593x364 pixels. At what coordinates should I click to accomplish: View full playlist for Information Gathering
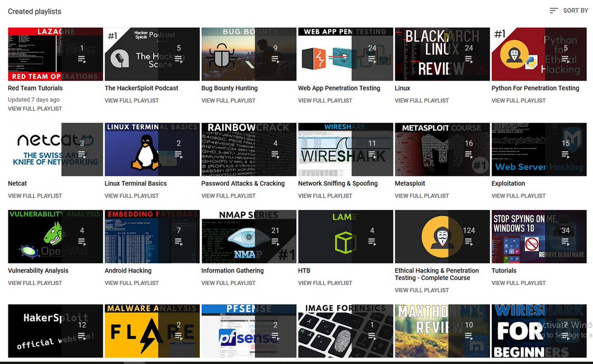tap(228, 283)
